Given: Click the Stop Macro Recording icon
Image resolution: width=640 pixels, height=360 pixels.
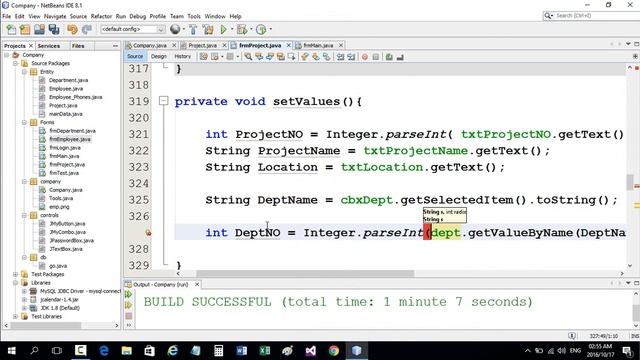Looking at the screenshot, I should click(376, 57).
